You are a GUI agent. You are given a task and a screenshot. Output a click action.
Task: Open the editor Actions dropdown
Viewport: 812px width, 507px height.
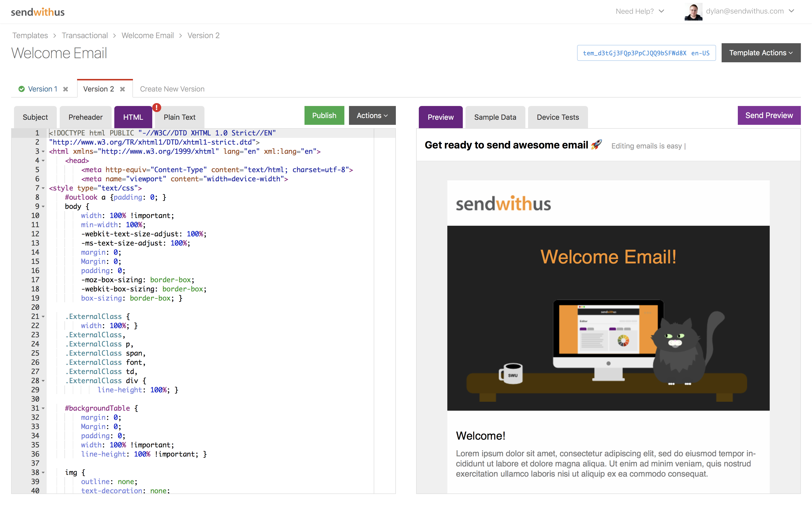coord(372,116)
